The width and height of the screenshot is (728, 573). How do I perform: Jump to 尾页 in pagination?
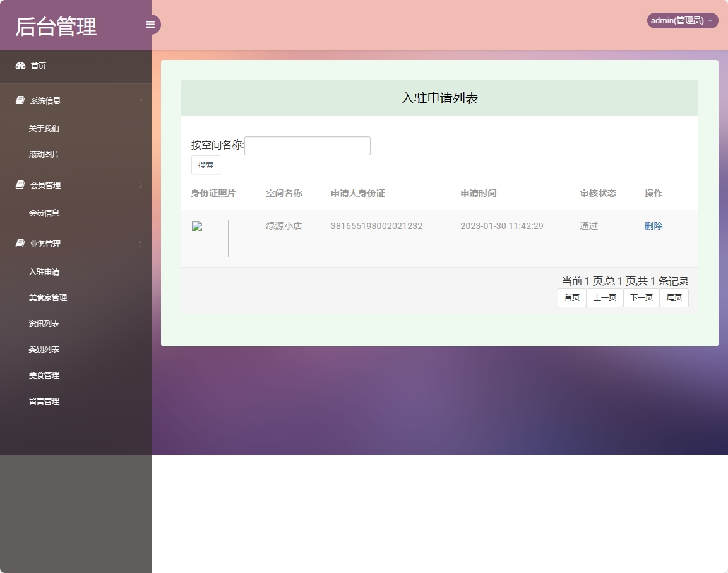pyautogui.click(x=674, y=298)
